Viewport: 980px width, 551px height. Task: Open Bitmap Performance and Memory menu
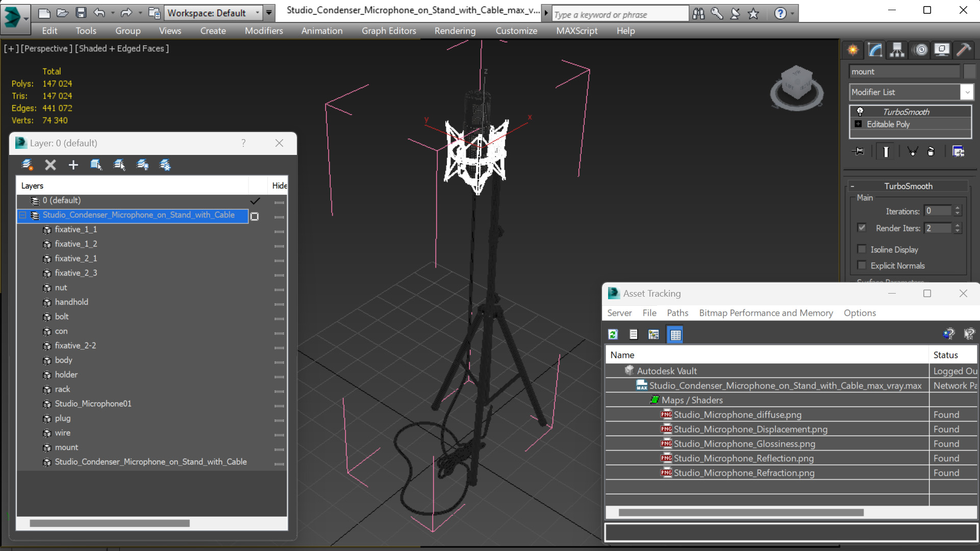click(766, 313)
